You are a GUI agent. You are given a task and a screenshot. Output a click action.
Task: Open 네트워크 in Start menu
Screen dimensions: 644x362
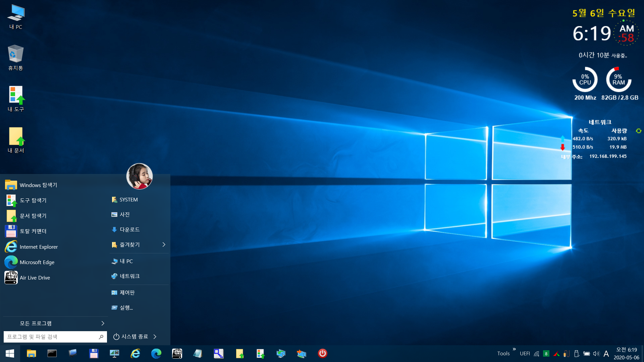(139, 276)
